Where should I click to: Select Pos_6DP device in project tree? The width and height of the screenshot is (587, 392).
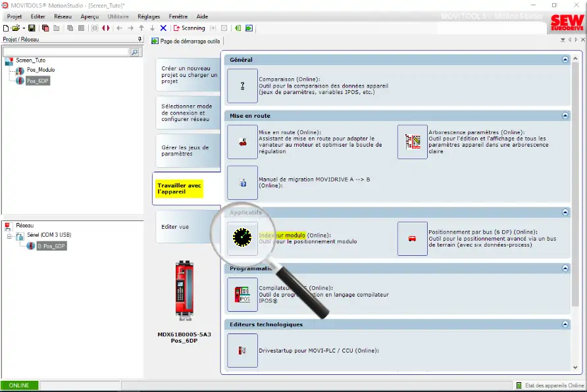click(x=38, y=81)
